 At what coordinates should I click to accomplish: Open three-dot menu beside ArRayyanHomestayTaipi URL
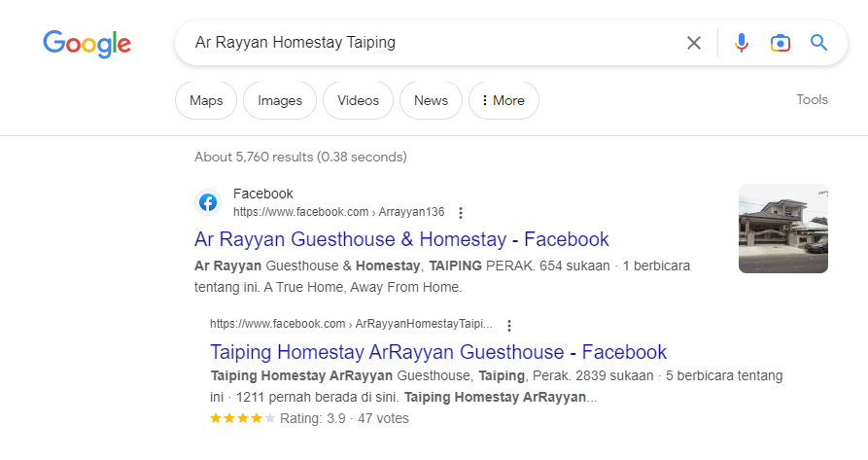(508, 325)
